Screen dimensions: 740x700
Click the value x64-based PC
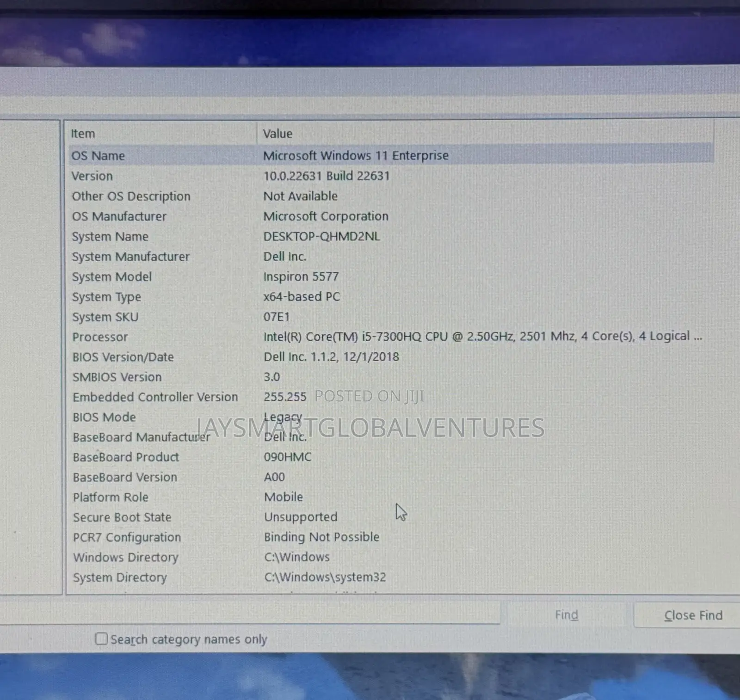[302, 296]
